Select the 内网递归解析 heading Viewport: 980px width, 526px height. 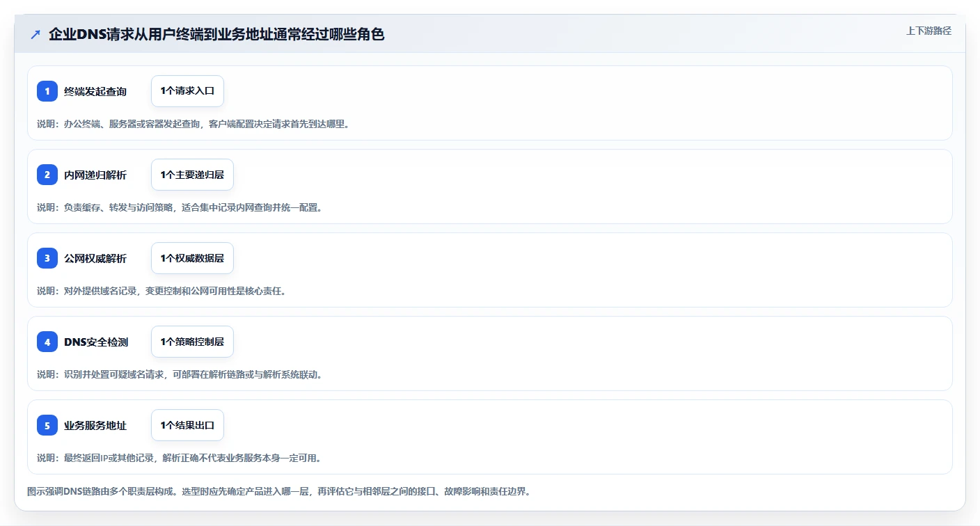tap(95, 175)
